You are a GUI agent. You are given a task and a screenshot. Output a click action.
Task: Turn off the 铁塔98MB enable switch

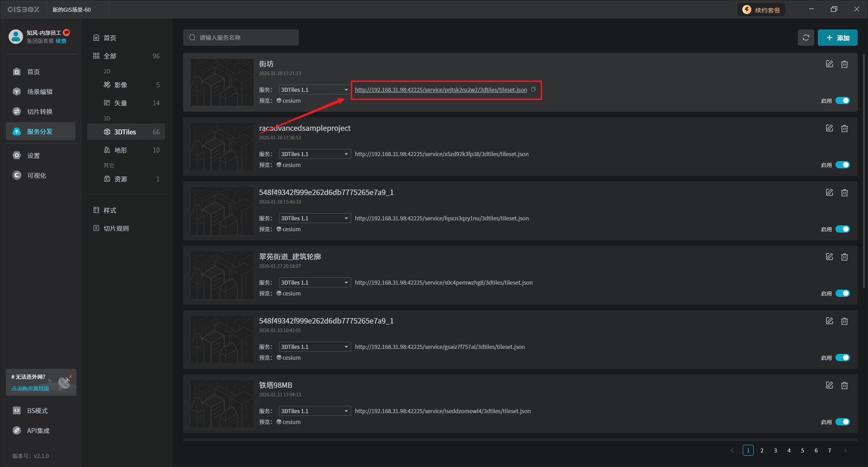(842, 422)
